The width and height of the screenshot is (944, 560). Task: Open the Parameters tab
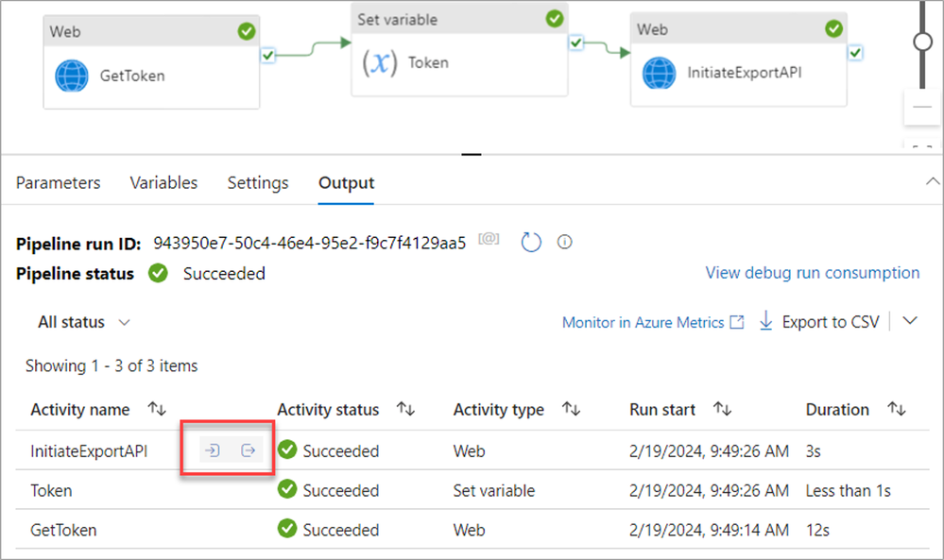[x=58, y=183]
